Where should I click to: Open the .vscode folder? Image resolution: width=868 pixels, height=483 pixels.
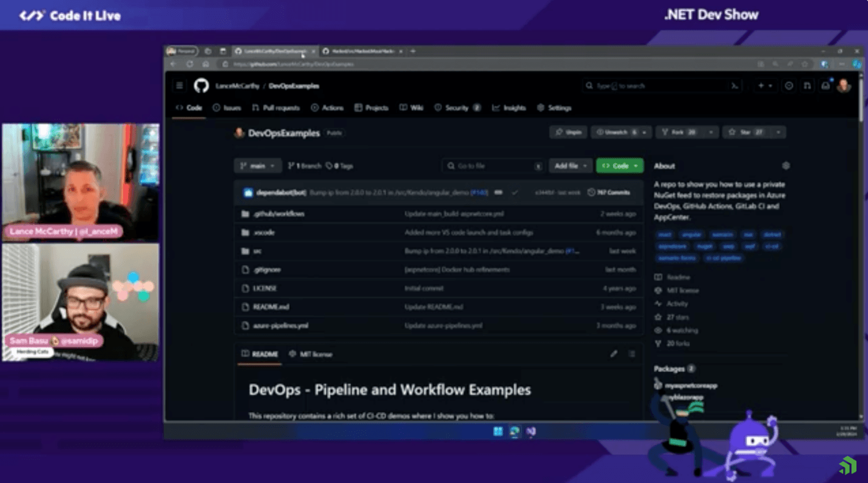(x=263, y=232)
